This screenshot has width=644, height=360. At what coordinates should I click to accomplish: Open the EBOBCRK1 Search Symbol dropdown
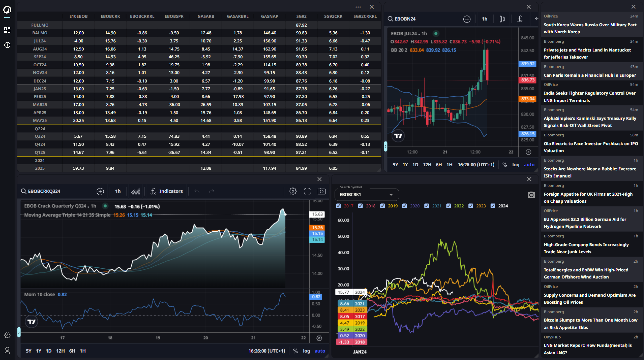tap(391, 195)
